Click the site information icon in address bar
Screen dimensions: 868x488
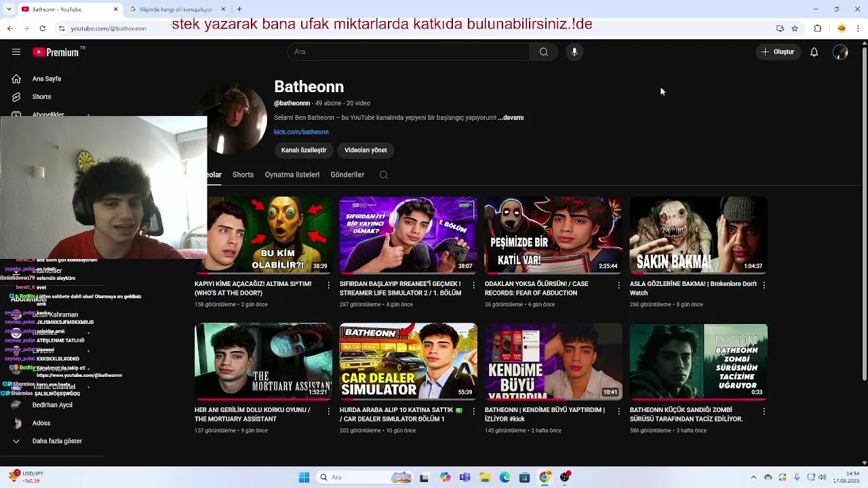[x=62, y=28]
